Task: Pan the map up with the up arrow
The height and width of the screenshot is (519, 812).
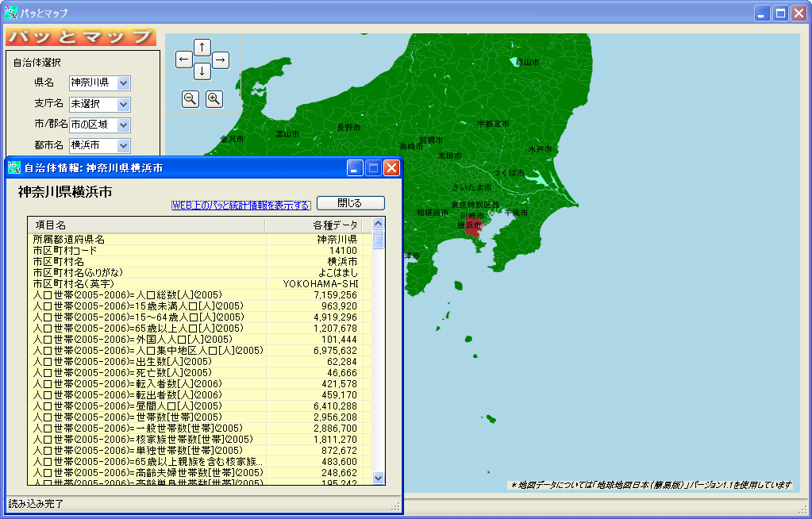Action: coord(202,48)
